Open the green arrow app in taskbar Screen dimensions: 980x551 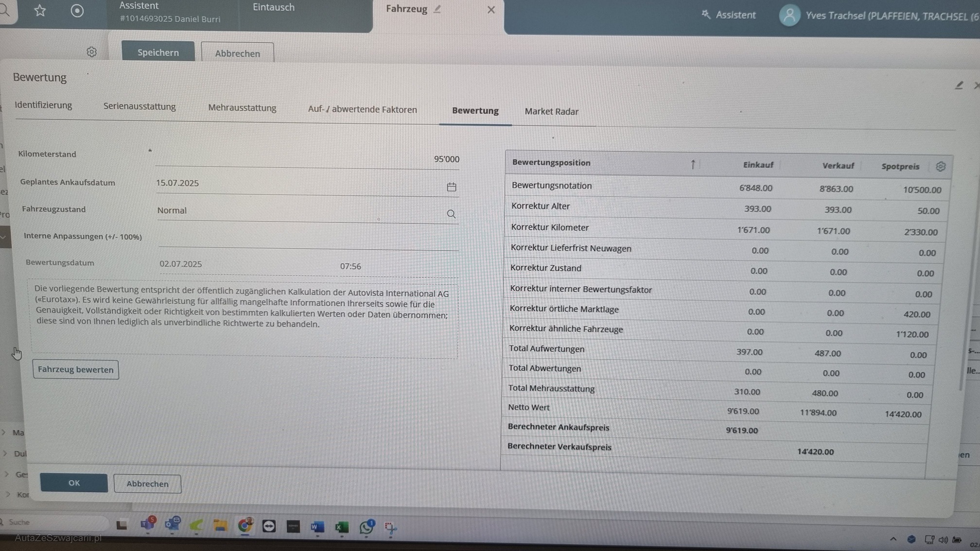click(196, 525)
